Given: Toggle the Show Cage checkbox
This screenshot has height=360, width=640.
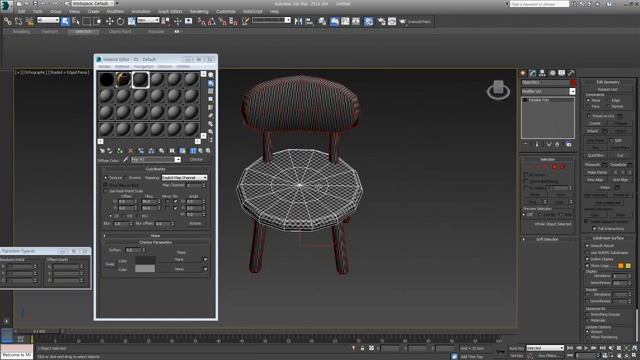Looking at the screenshot, I should tap(587, 266).
